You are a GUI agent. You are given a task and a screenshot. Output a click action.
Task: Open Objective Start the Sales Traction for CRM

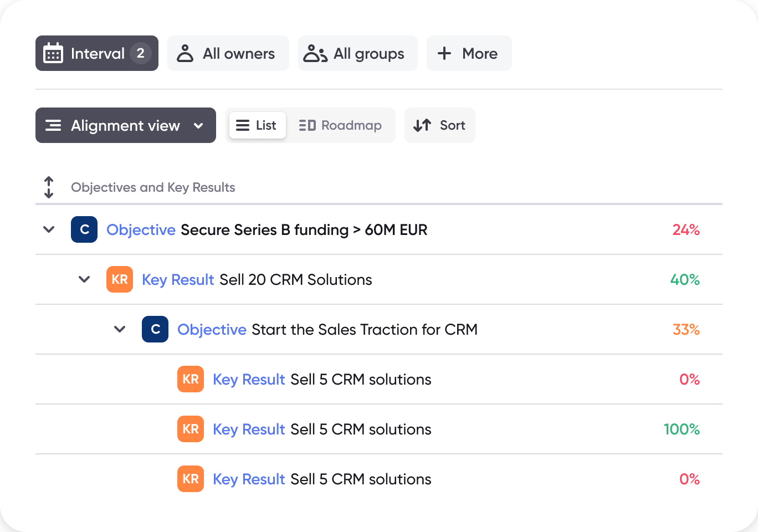click(x=327, y=329)
